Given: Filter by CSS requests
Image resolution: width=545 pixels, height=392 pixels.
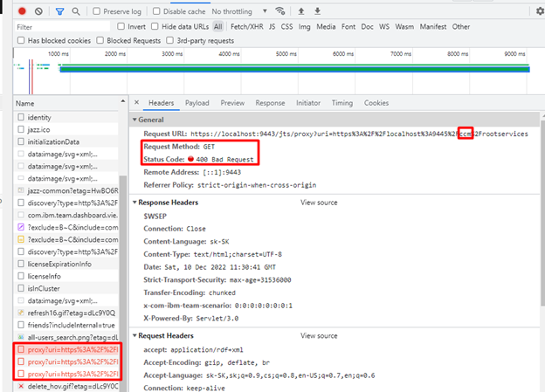Looking at the screenshot, I should tap(287, 26).
